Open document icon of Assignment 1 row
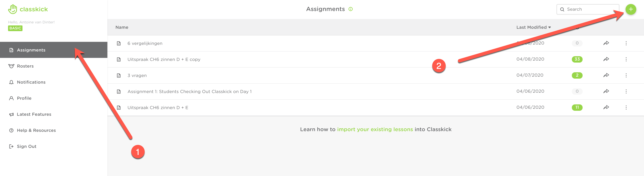 [119, 92]
